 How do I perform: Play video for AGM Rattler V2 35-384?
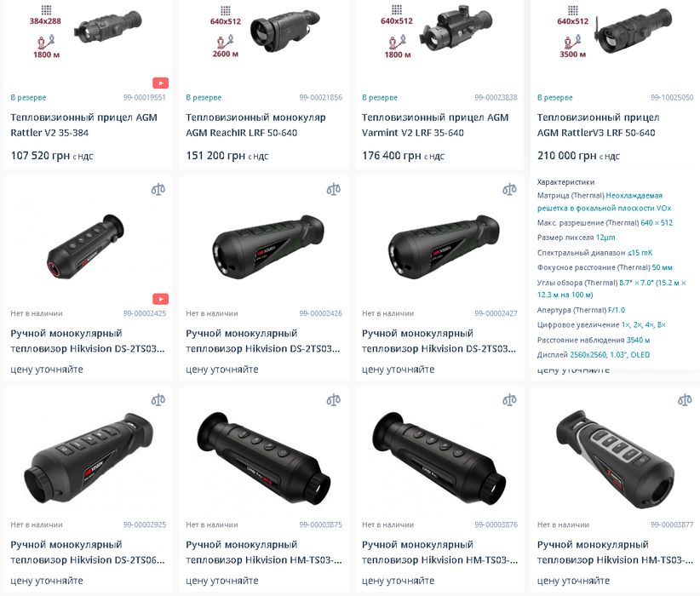tap(160, 83)
